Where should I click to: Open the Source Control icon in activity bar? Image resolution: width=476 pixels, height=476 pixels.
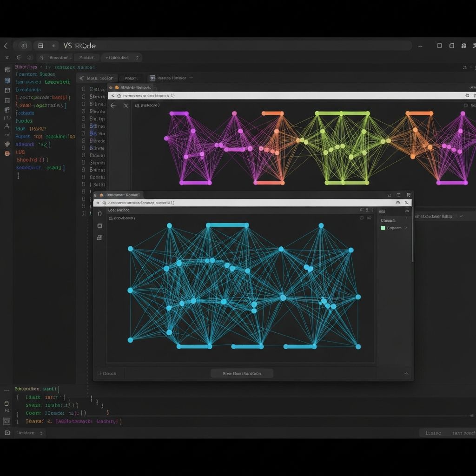coord(7,90)
